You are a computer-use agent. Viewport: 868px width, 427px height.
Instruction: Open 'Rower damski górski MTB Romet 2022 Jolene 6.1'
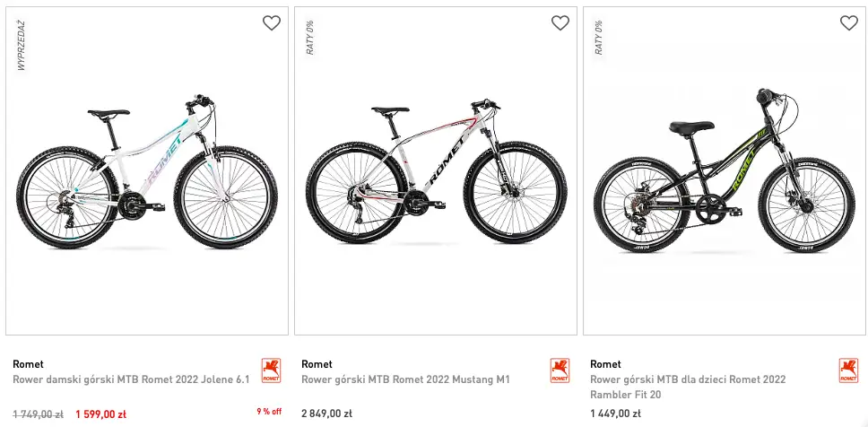click(x=131, y=379)
